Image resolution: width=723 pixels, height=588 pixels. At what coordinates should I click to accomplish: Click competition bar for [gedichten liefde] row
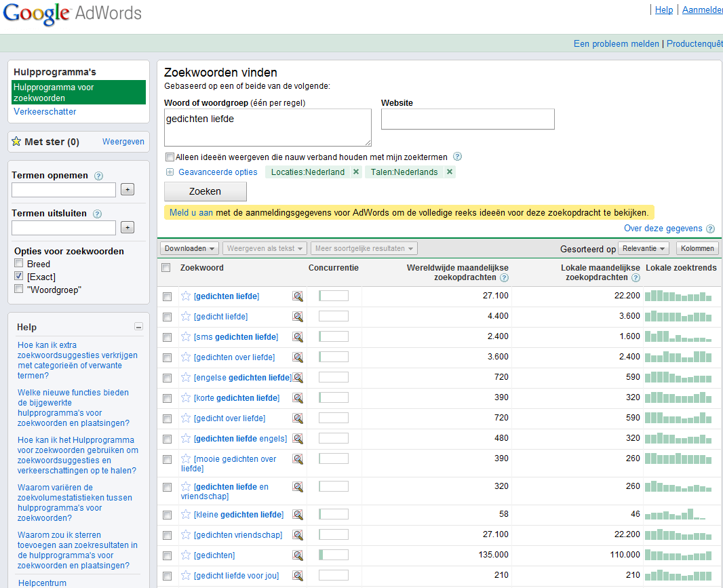pyautogui.click(x=334, y=296)
